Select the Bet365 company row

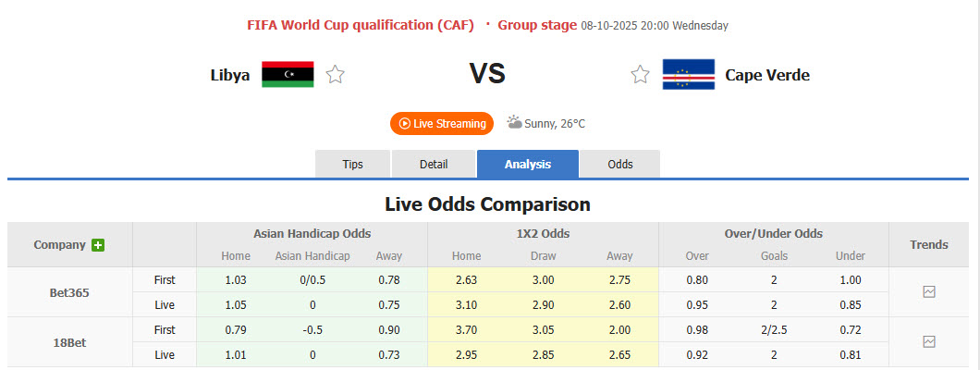click(69, 292)
